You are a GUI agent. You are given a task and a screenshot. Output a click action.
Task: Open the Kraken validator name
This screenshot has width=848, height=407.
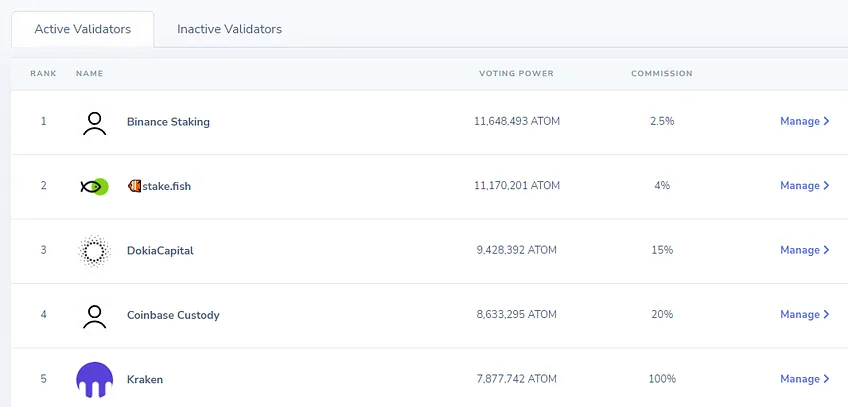tap(145, 379)
